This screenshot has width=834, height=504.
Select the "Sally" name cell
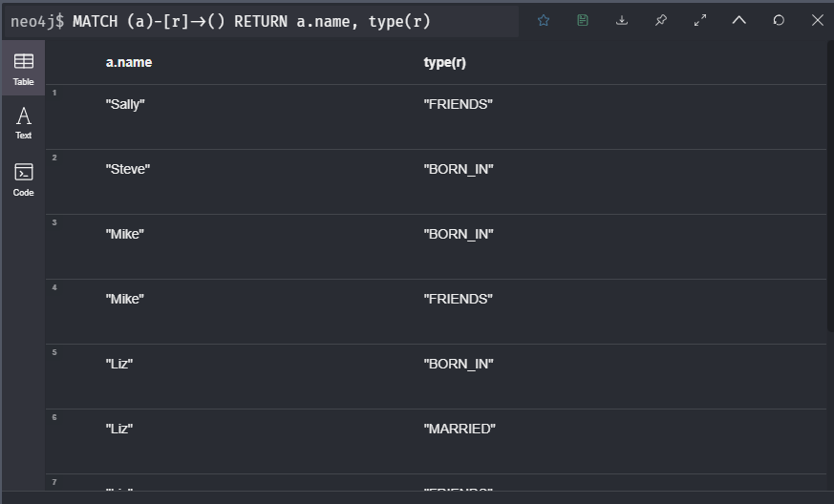click(x=125, y=104)
